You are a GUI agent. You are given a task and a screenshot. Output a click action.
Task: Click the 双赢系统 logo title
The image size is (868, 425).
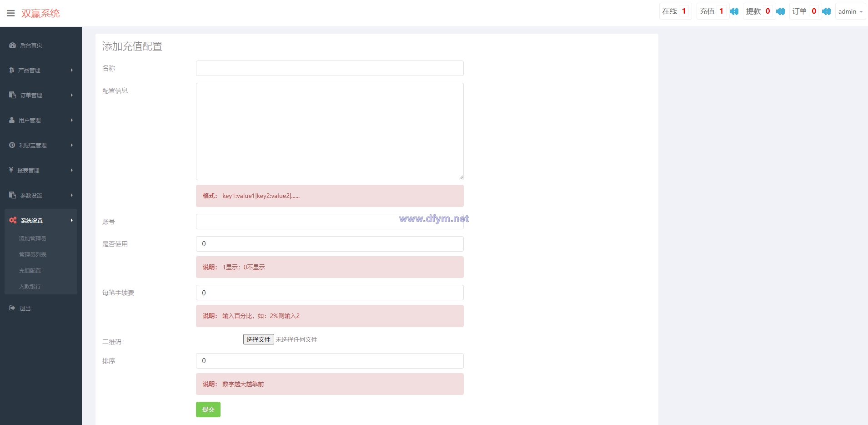[40, 13]
